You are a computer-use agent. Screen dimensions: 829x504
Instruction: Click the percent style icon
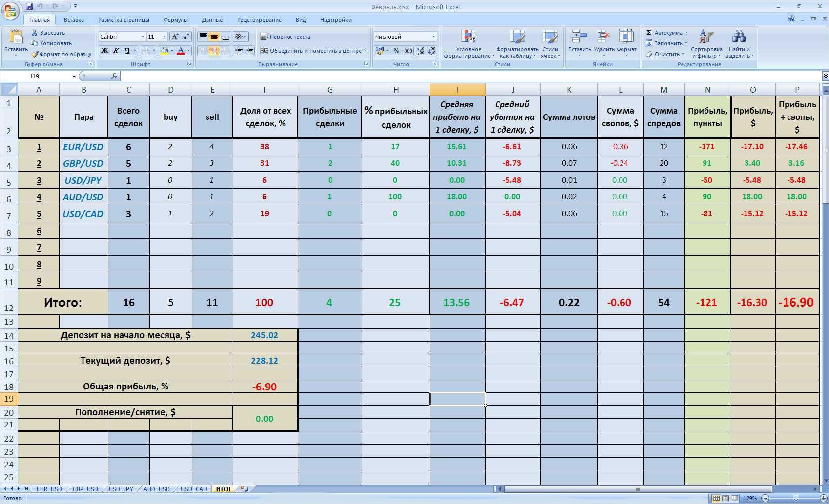click(396, 51)
